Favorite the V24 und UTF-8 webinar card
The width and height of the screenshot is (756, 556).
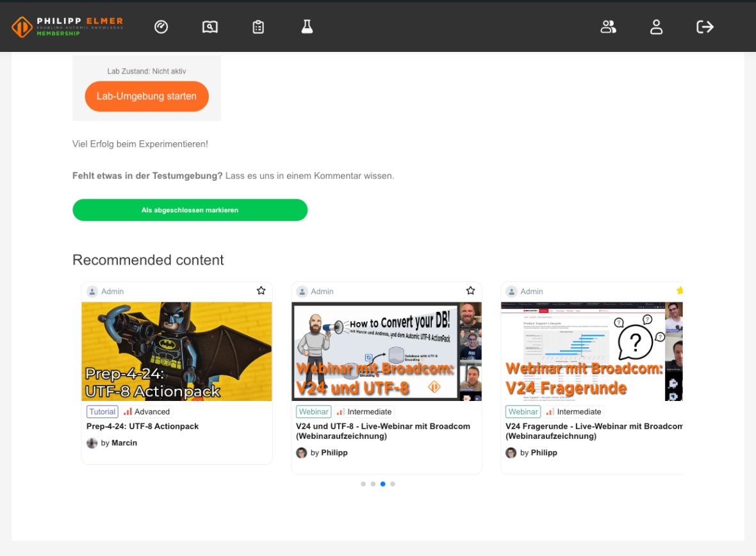click(x=470, y=290)
